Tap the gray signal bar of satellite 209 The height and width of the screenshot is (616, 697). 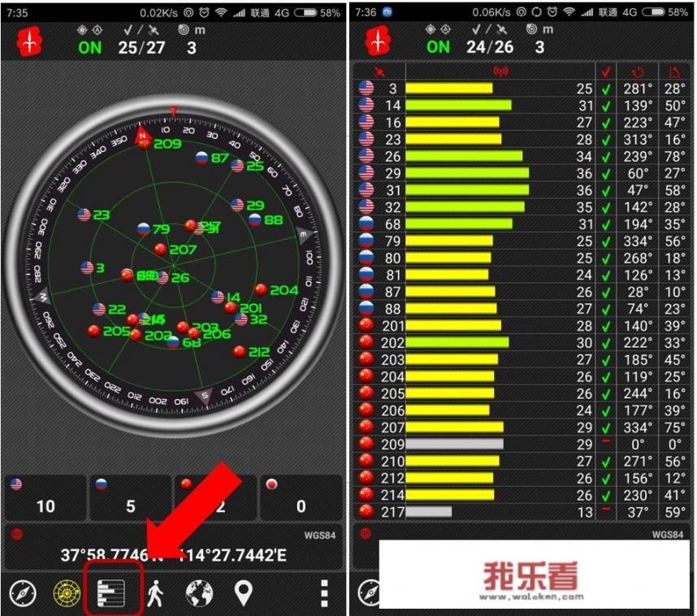tap(454, 444)
